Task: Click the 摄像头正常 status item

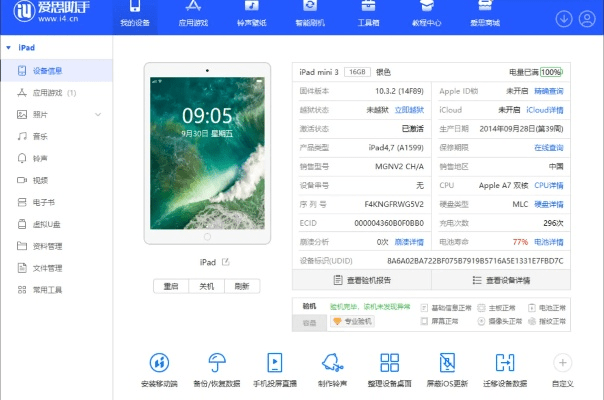Action: pyautogui.click(x=500, y=321)
